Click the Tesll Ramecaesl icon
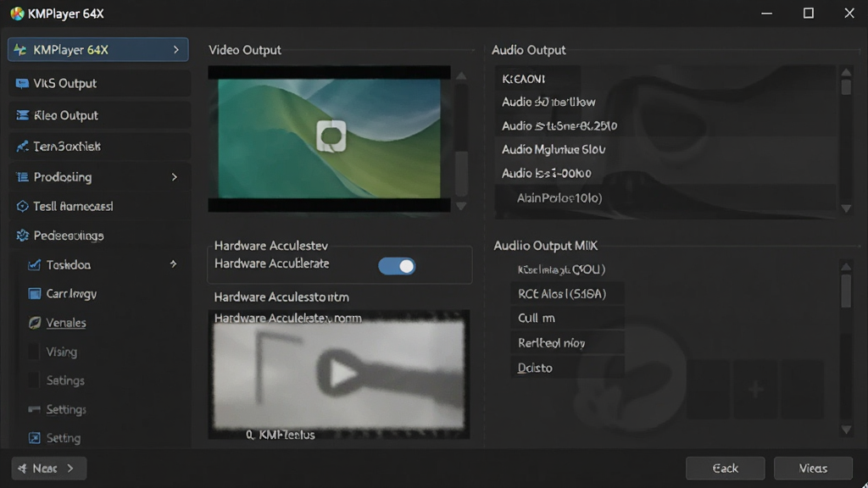868x488 pixels. [22, 207]
